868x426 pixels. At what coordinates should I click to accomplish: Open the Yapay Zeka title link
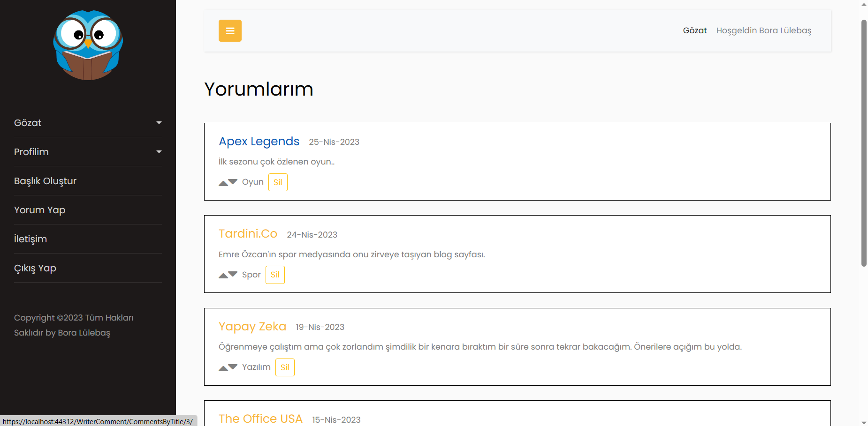[x=252, y=327]
